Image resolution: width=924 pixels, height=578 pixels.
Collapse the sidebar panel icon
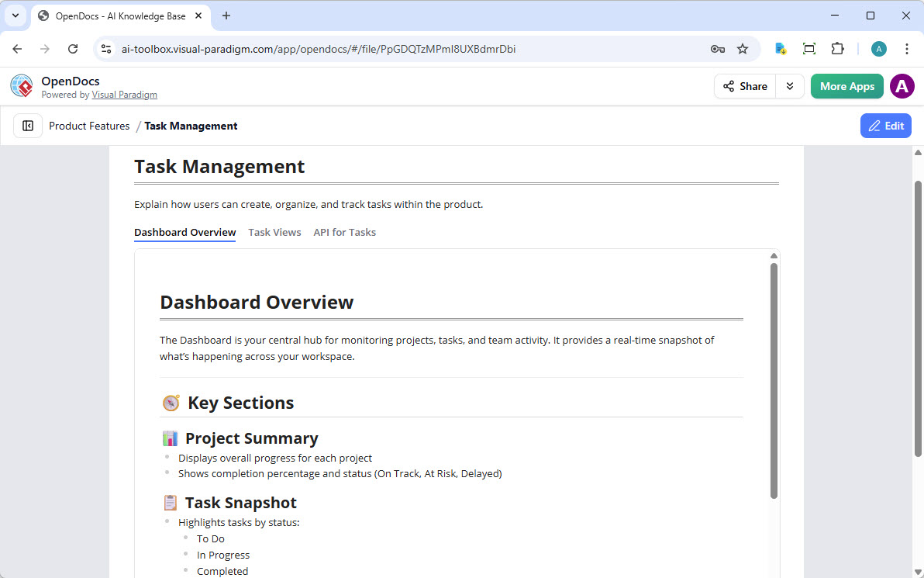tap(28, 126)
